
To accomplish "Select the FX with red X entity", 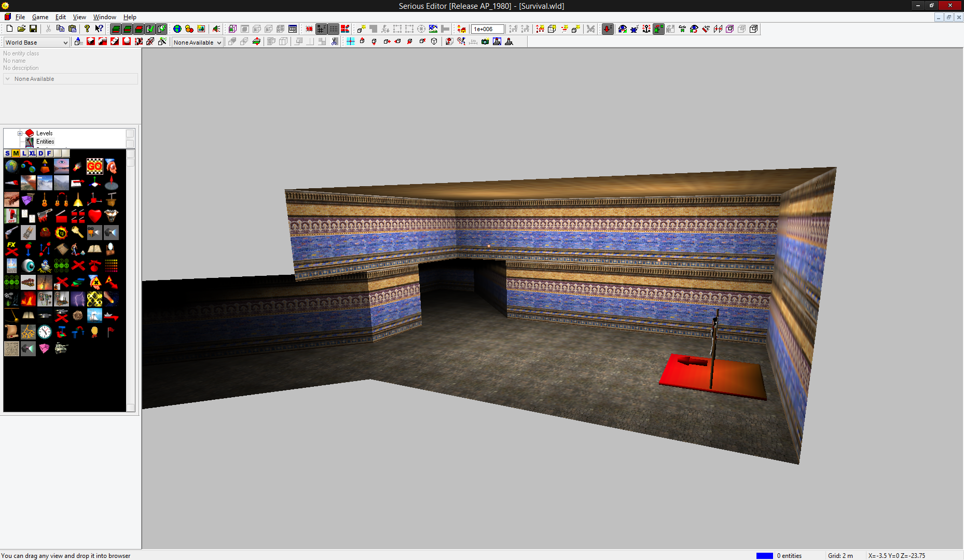I will pos(11,249).
